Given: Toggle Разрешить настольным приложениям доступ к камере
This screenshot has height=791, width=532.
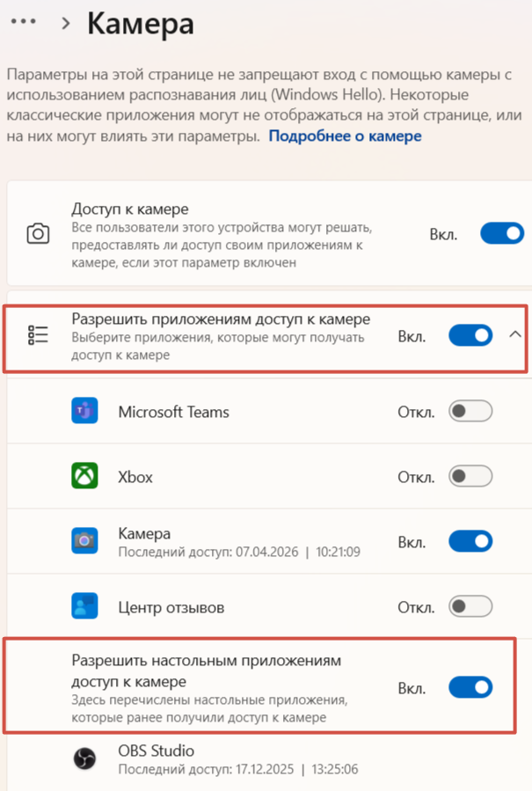Looking at the screenshot, I should [470, 687].
